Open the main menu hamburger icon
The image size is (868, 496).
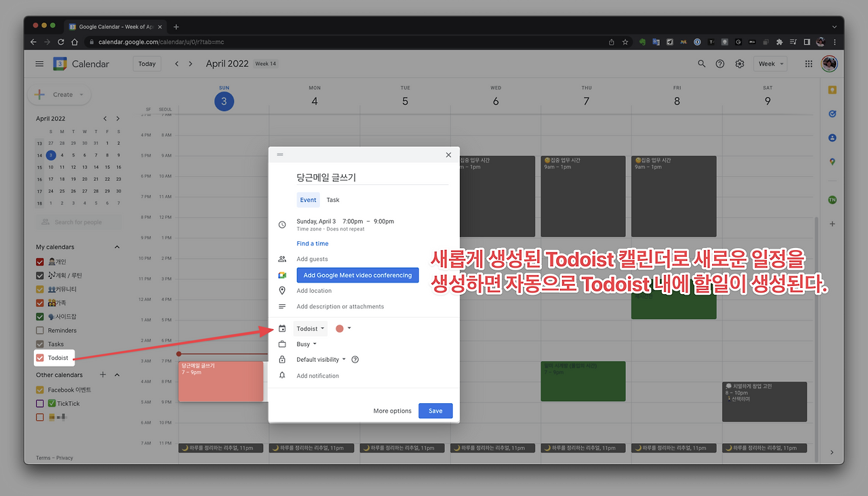coord(39,64)
